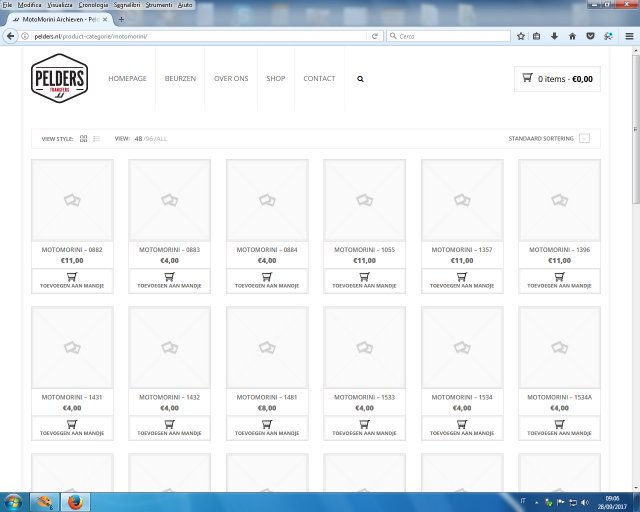Viewport: 640px width, 512px height.
Task: Open the BEURZEN nav item
Action: [180, 78]
